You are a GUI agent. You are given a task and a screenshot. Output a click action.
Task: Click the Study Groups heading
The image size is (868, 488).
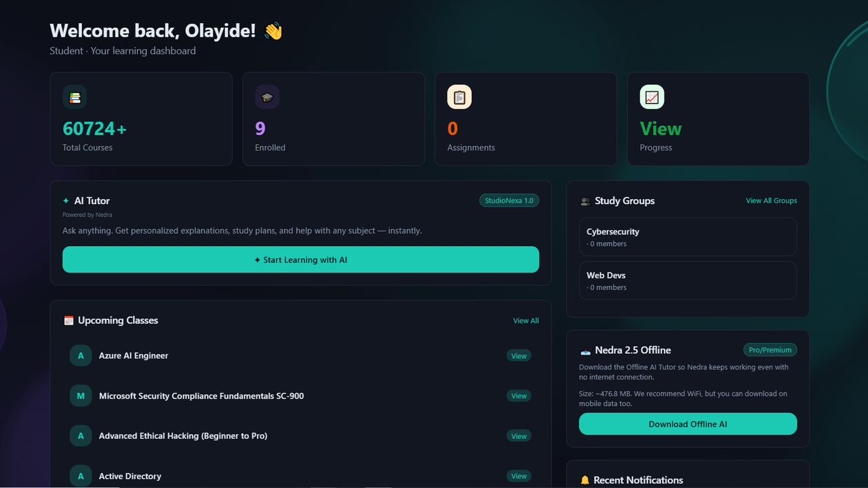tap(625, 201)
